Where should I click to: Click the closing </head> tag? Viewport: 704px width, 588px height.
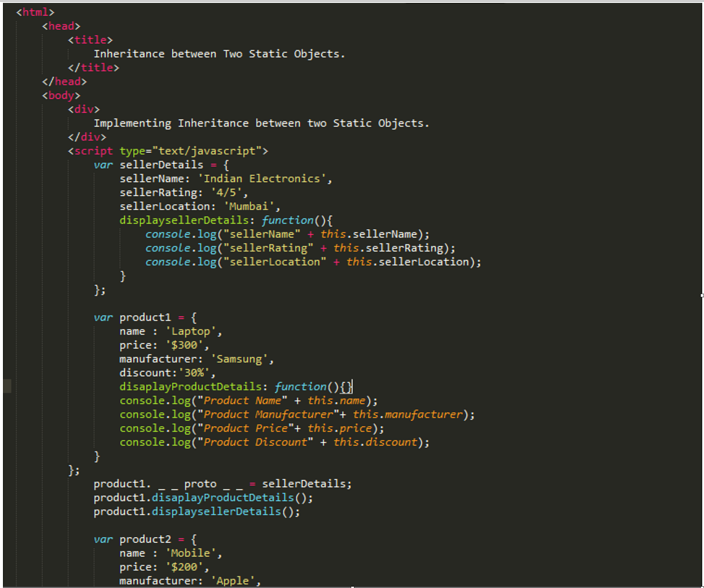63,81
